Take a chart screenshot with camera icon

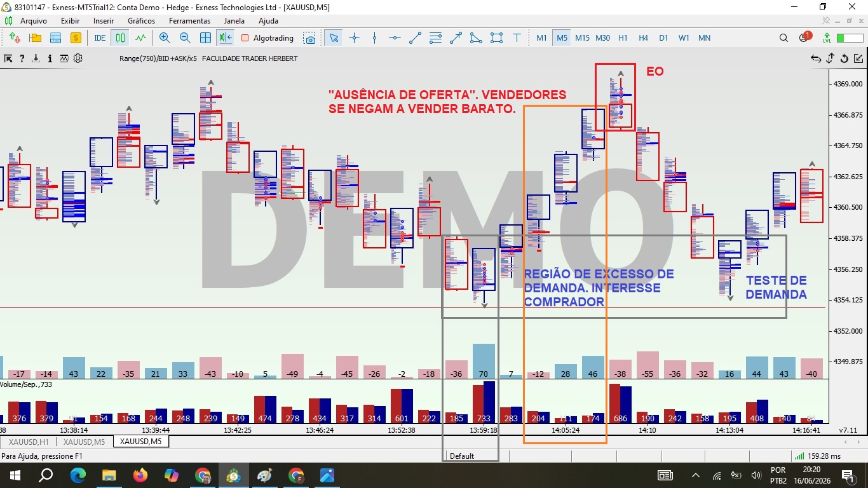point(309,38)
